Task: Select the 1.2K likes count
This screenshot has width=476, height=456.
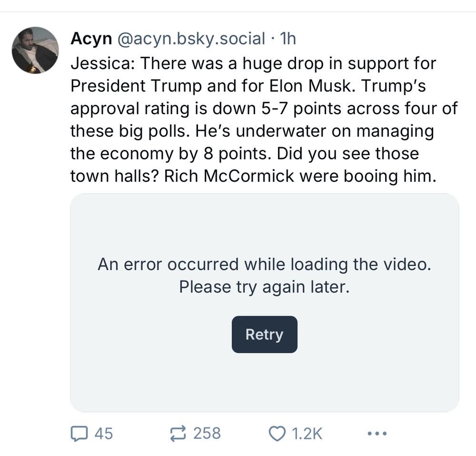Action: pos(307,433)
